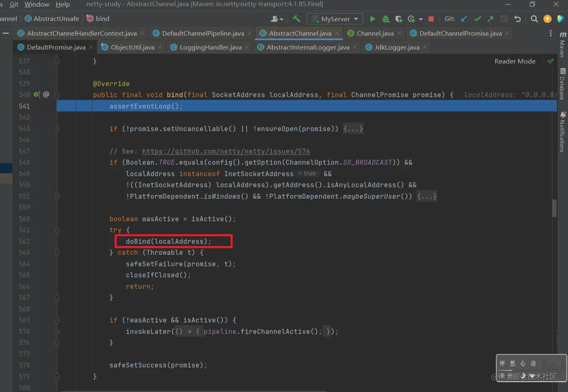Switch to the ObjectUtil.java tab
Image resolution: width=568 pixels, height=392 pixels.
(x=132, y=47)
